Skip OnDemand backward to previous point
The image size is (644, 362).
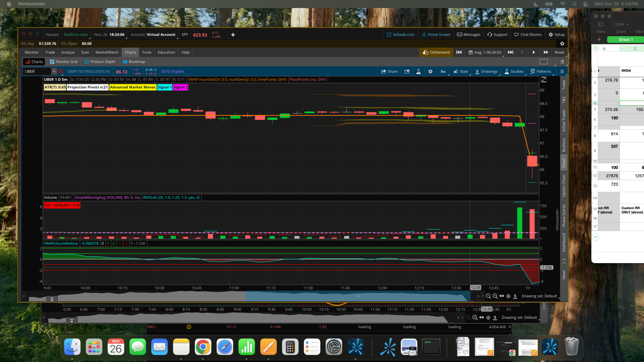click(459, 52)
